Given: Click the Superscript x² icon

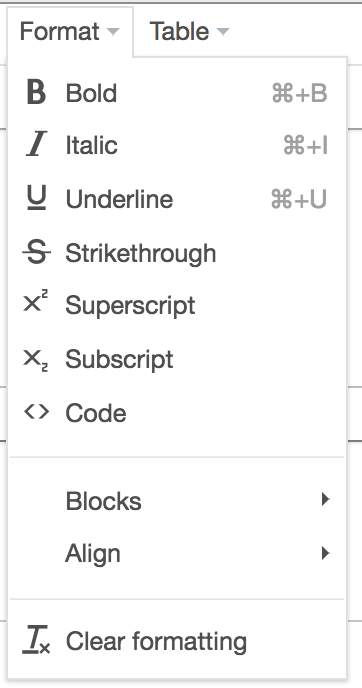Looking at the screenshot, I should tap(36, 303).
